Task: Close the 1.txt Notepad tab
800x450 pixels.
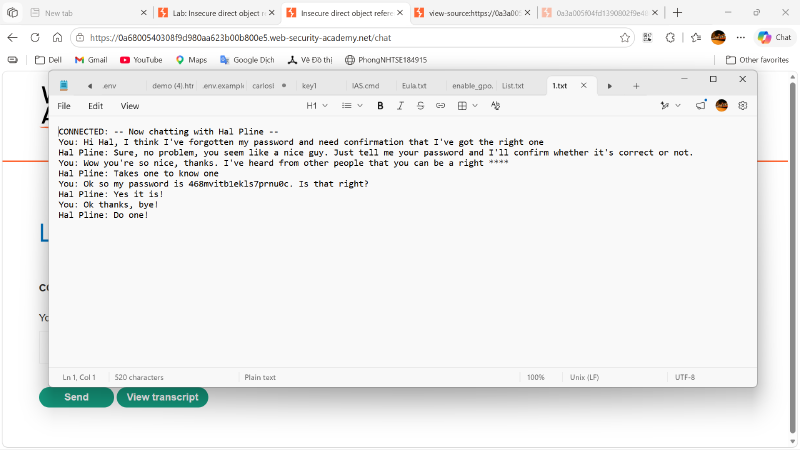Action: coord(584,86)
